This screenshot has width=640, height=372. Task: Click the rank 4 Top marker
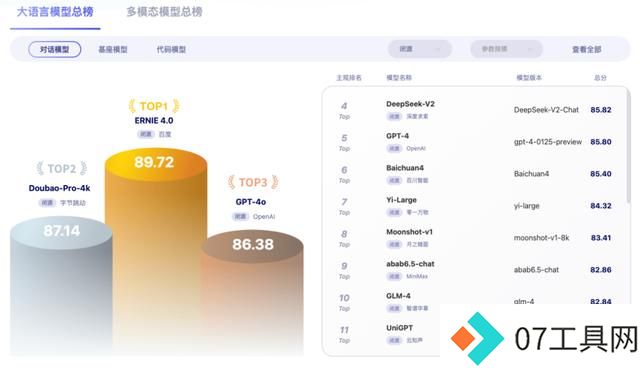pyautogui.click(x=344, y=110)
